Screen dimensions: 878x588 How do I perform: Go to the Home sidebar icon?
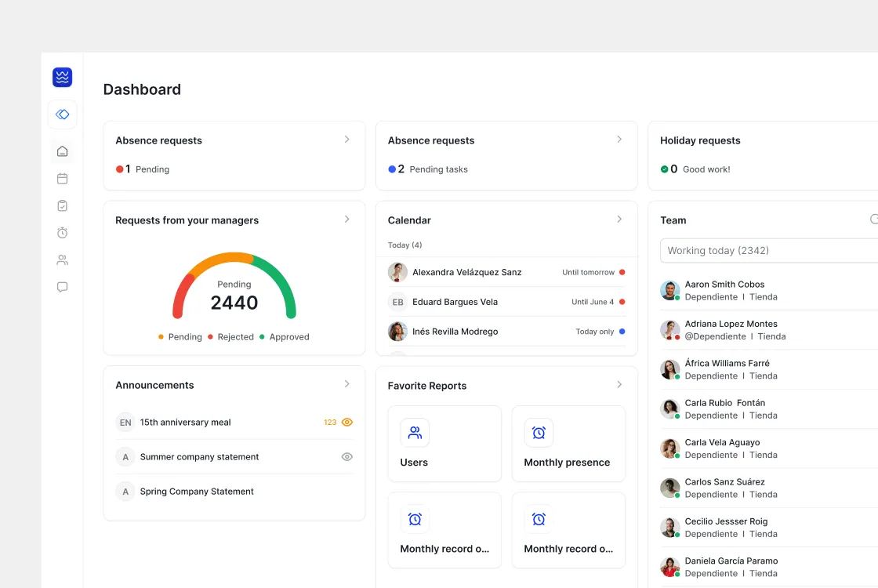point(62,151)
